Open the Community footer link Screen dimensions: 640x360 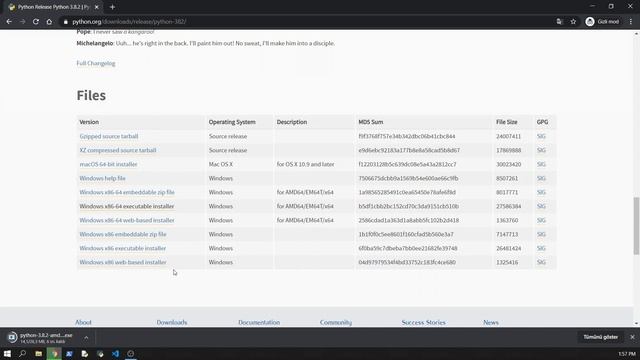click(336, 322)
